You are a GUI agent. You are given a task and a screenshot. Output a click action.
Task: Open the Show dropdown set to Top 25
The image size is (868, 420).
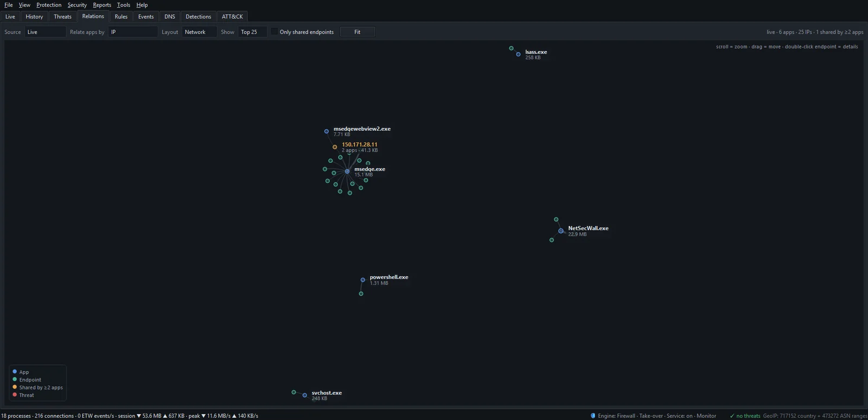coord(252,32)
